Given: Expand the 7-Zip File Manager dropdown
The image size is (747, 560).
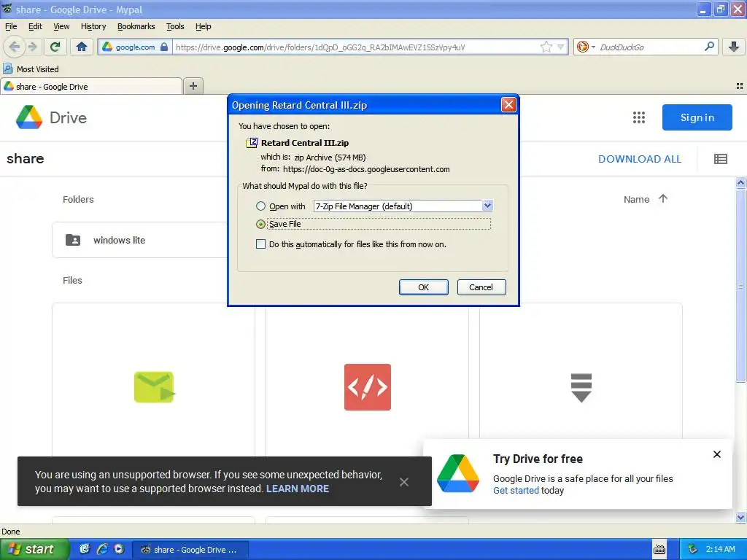Looking at the screenshot, I should (x=487, y=206).
